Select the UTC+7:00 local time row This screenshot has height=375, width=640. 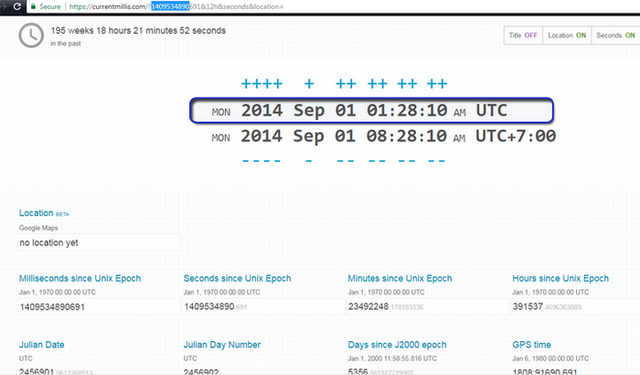click(x=383, y=136)
